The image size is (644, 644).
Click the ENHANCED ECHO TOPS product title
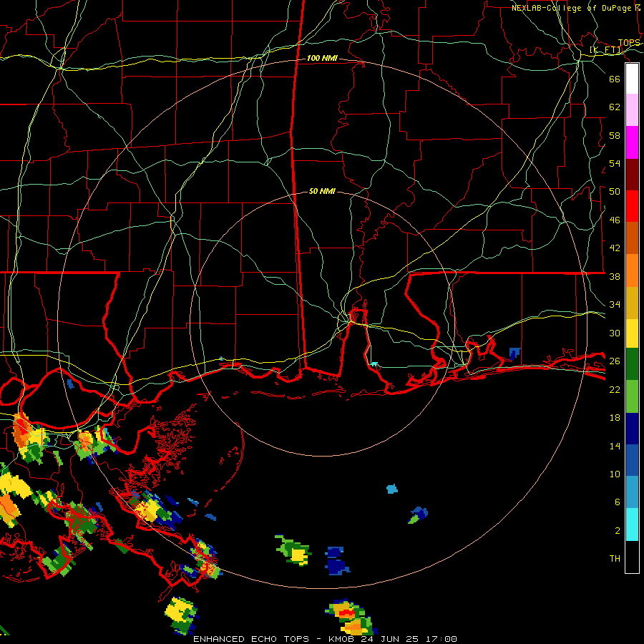[x=251, y=639]
